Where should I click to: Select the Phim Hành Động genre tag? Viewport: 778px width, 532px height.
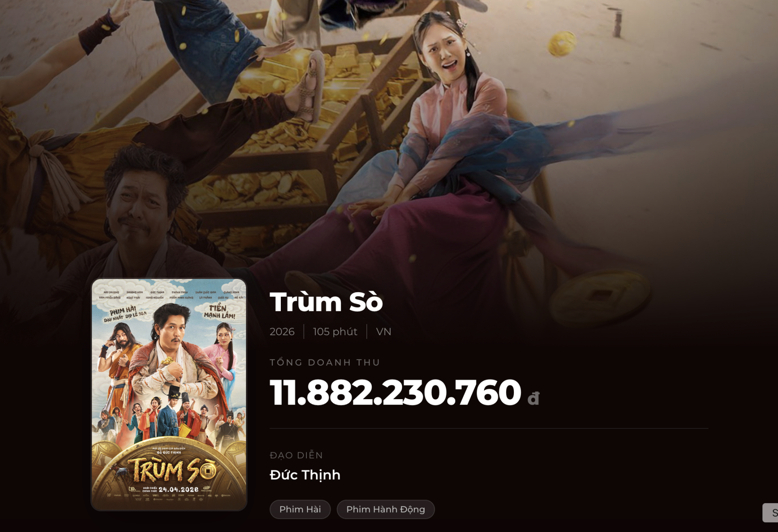pos(385,509)
